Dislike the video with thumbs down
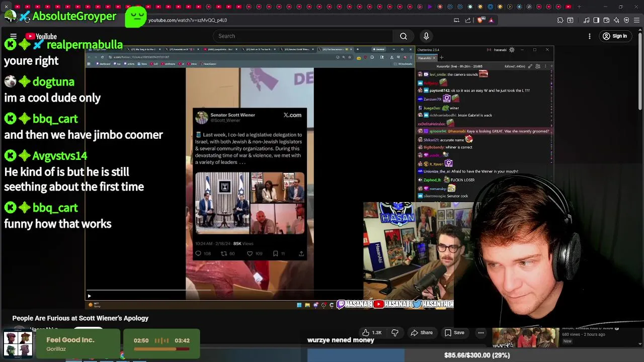 395,332
